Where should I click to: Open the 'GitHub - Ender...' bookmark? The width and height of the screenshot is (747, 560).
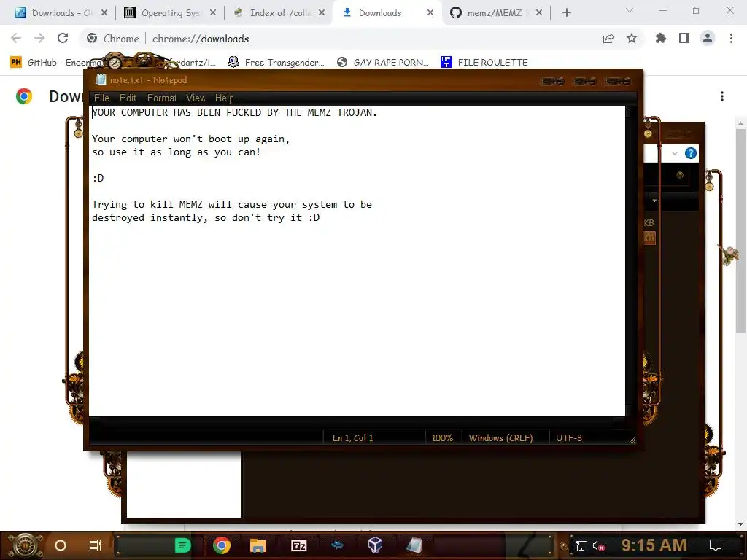pos(57,63)
